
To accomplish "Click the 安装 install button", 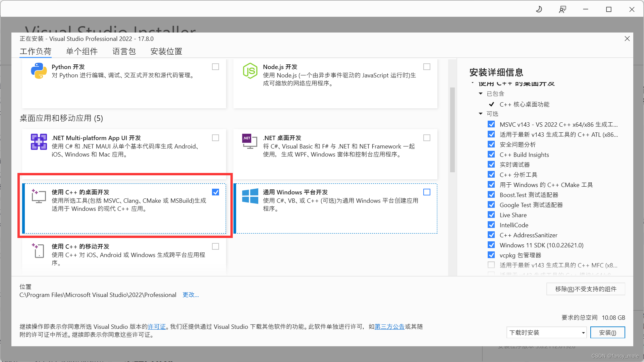I will coord(607,333).
